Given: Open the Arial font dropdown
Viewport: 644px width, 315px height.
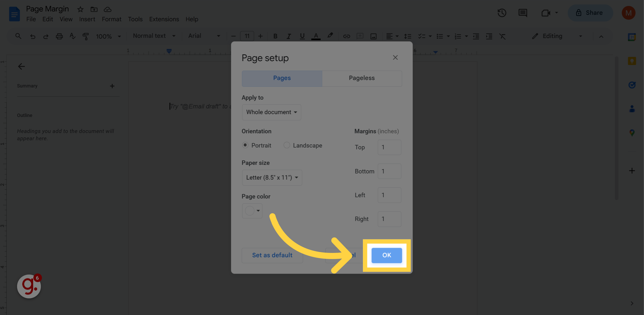Looking at the screenshot, I should [x=204, y=36].
